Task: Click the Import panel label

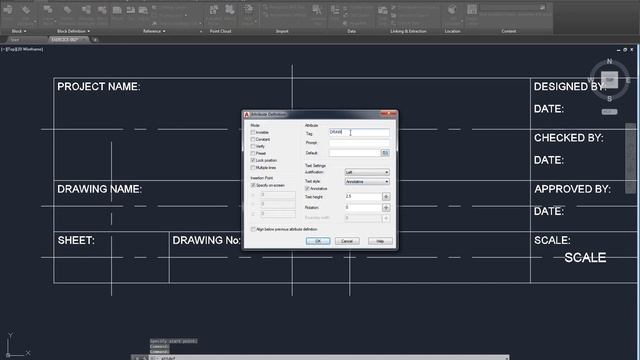Action: [x=282, y=31]
